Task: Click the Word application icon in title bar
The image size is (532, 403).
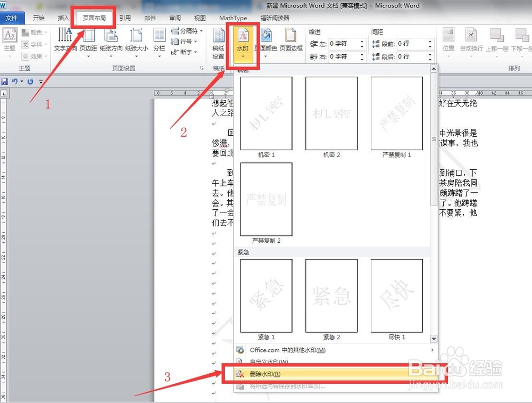Action: 3,4
